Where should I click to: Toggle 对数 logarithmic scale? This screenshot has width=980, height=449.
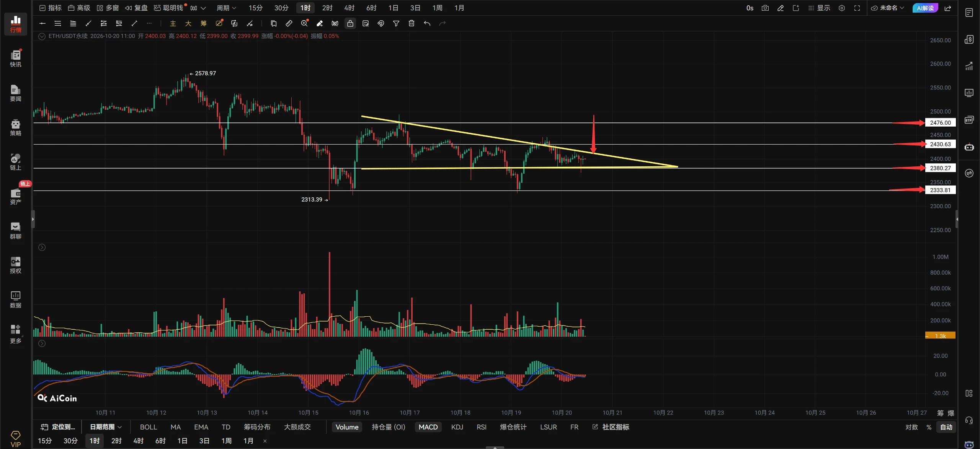911,427
